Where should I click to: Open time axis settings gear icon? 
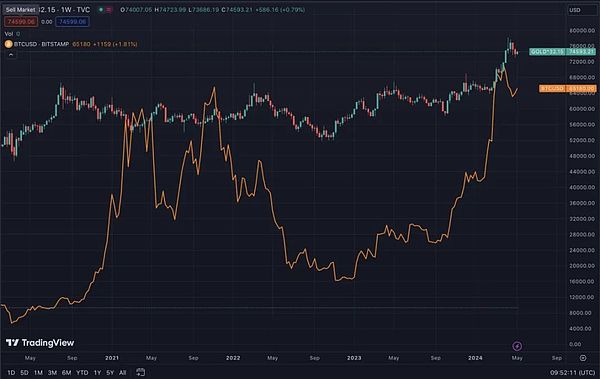[x=583, y=358]
